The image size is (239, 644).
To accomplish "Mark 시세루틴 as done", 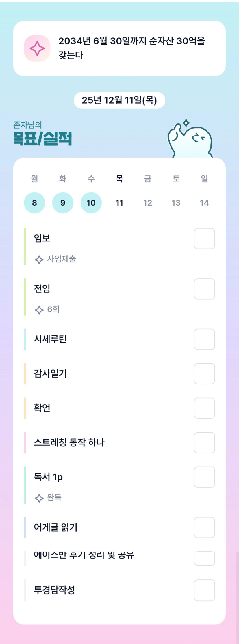I will (x=204, y=339).
